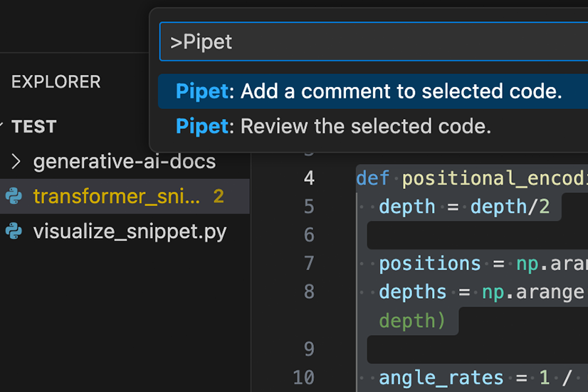The image size is (588, 392).
Task: Click the EXPLORER panel title
Action: [x=56, y=82]
